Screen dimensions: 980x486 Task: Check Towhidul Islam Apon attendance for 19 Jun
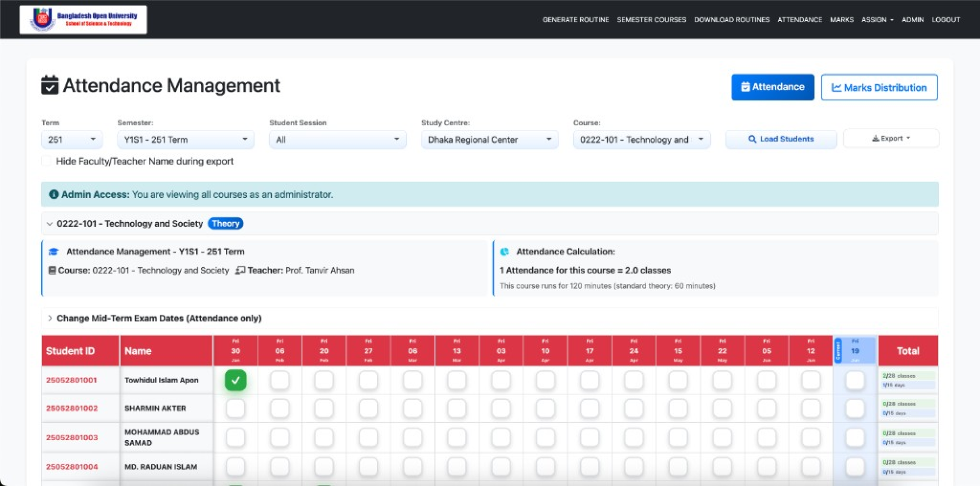(855, 380)
